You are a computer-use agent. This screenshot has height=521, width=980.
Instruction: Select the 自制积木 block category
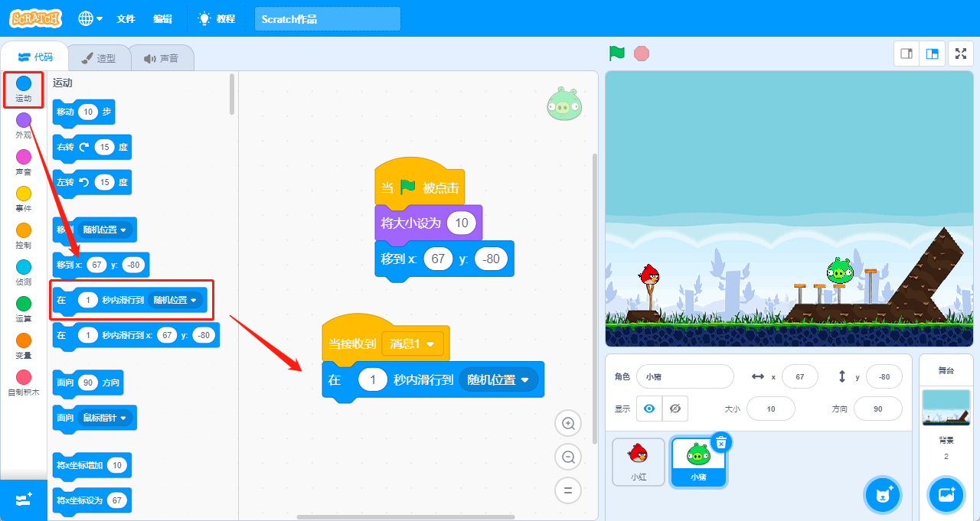click(24, 383)
